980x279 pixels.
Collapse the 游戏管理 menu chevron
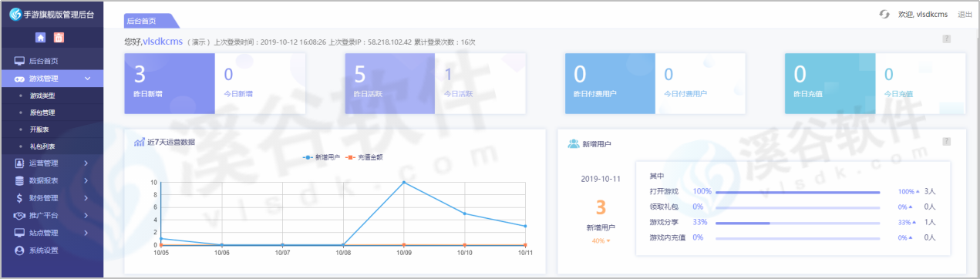pyautogui.click(x=87, y=78)
